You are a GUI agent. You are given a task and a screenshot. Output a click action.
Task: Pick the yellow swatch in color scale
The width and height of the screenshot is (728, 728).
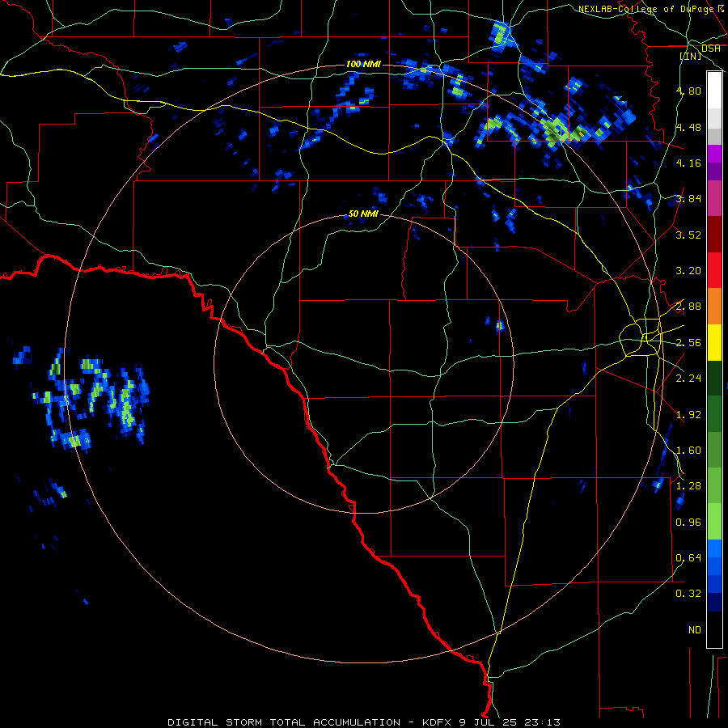click(x=714, y=342)
